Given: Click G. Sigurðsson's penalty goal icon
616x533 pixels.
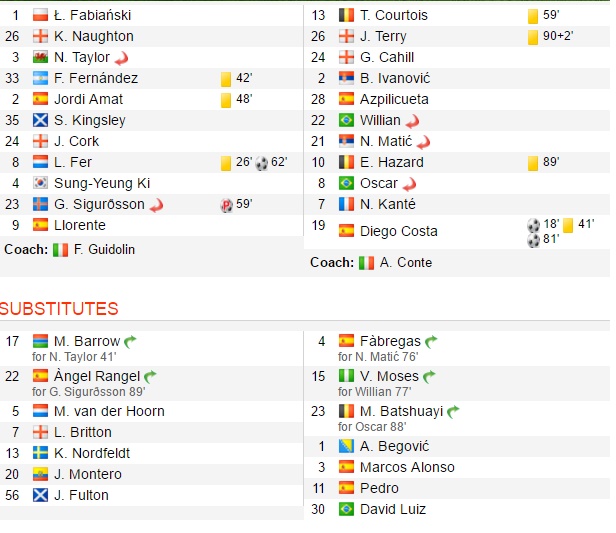Looking at the screenshot, I should 226,205.
